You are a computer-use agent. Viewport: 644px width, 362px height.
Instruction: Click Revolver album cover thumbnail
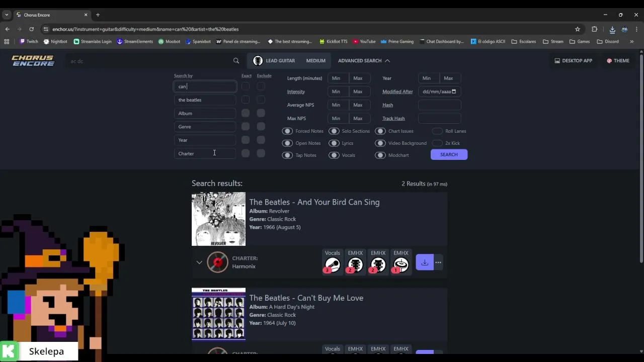218,219
